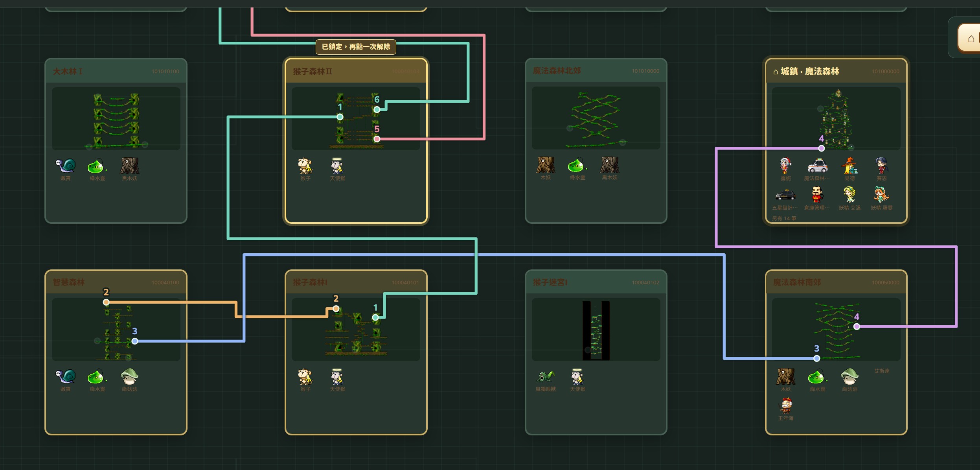Select purple portal node 4 in 魔法森林南郊
980x470 pixels.
[857, 326]
